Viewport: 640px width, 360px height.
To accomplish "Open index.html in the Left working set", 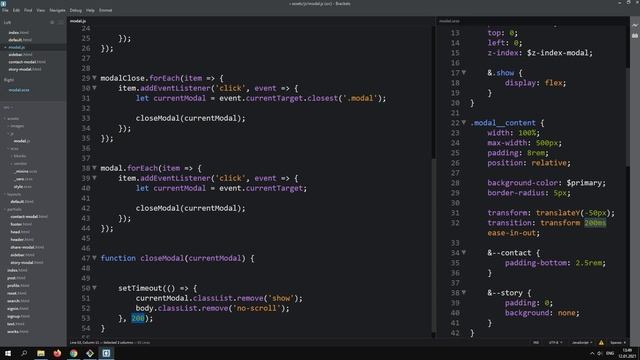I will point(18,33).
